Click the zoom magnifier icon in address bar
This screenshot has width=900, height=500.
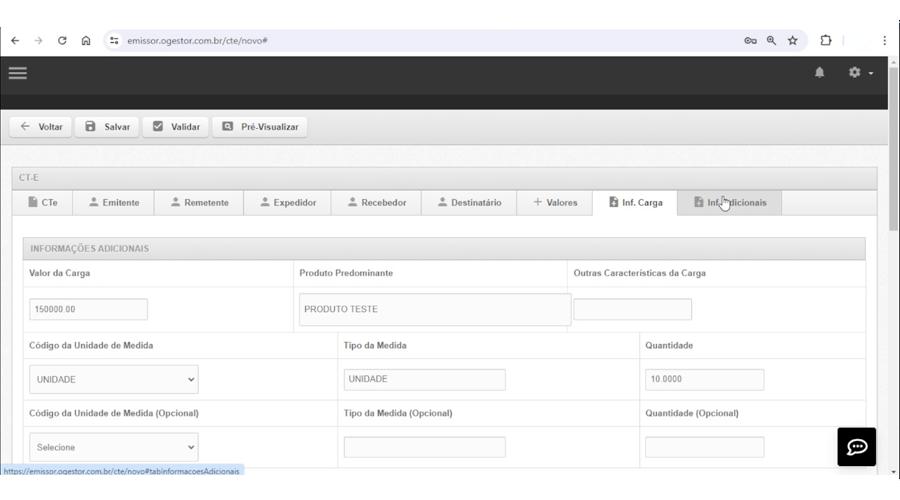click(771, 41)
